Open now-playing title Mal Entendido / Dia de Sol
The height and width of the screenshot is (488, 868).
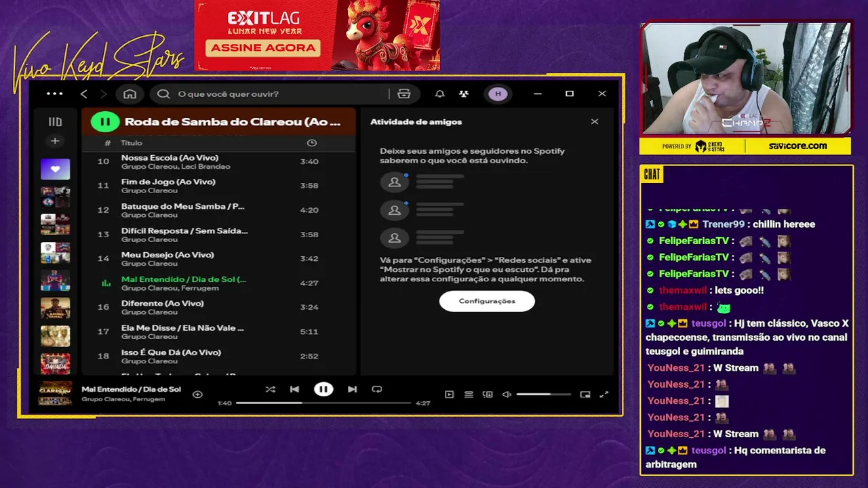coord(131,389)
